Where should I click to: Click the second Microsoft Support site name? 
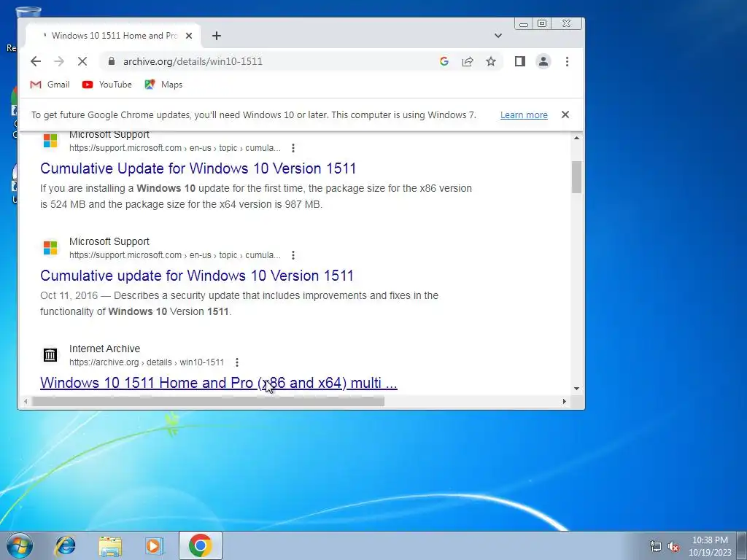109,241
